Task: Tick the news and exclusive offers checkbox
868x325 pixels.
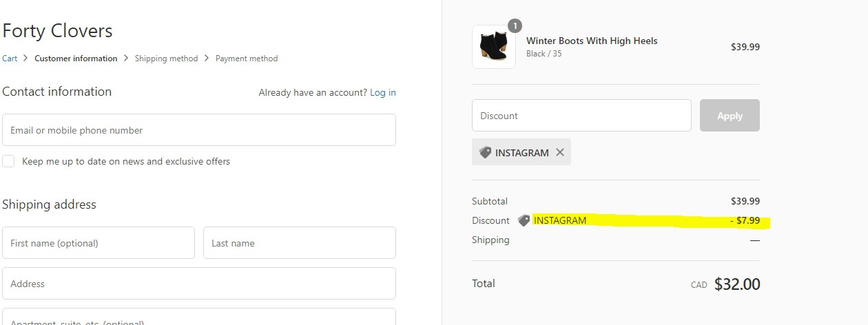Action: click(x=8, y=161)
